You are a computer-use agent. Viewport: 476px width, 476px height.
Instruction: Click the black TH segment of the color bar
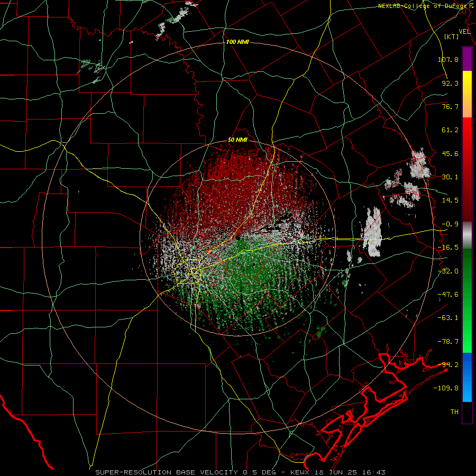point(467,412)
